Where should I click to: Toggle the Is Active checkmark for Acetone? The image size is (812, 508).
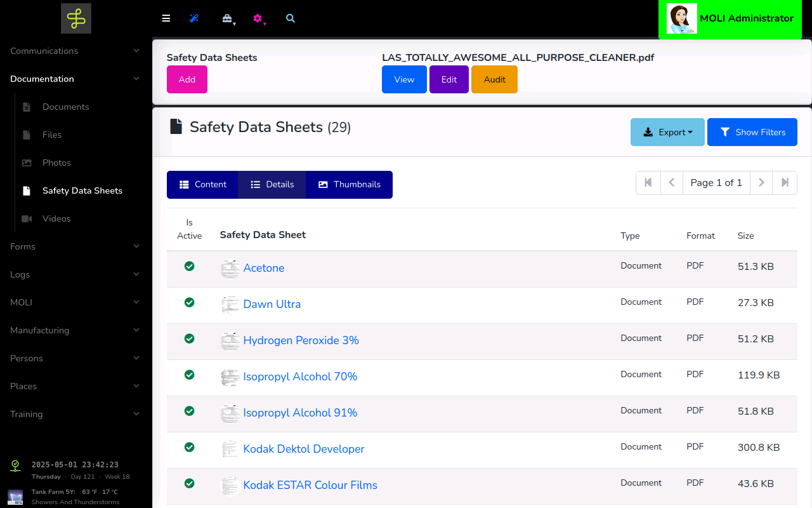(189, 266)
